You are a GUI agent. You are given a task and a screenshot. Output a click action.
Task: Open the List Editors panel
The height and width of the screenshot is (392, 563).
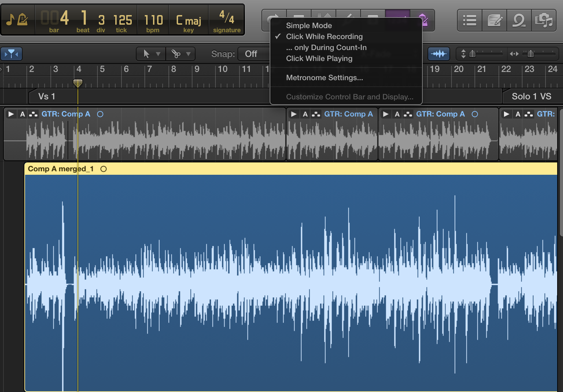click(x=469, y=21)
